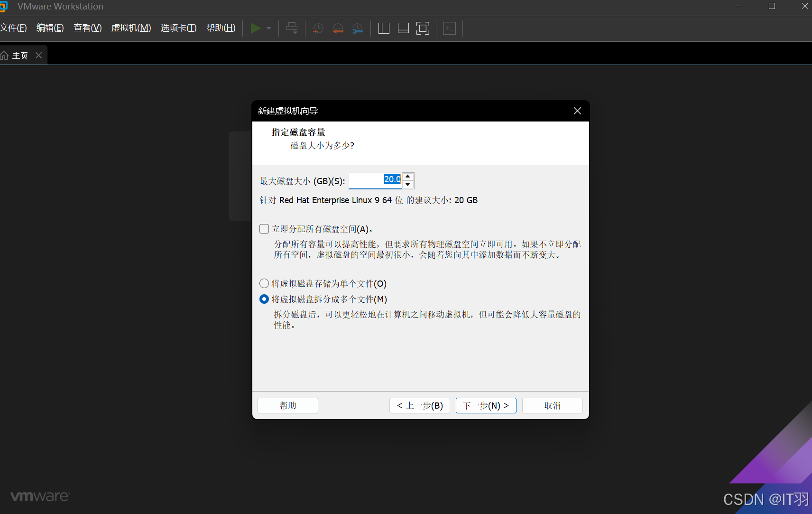Open the power options dropdown arrow
The height and width of the screenshot is (514, 812).
click(x=269, y=28)
